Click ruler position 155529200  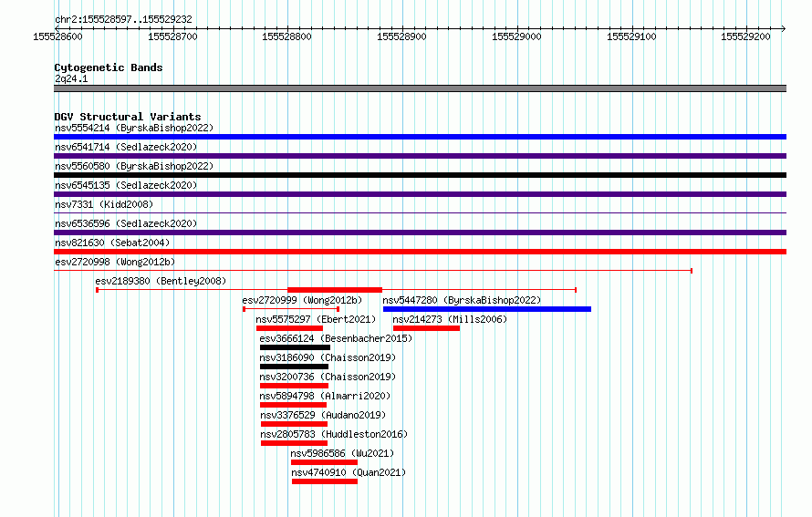tap(745, 36)
